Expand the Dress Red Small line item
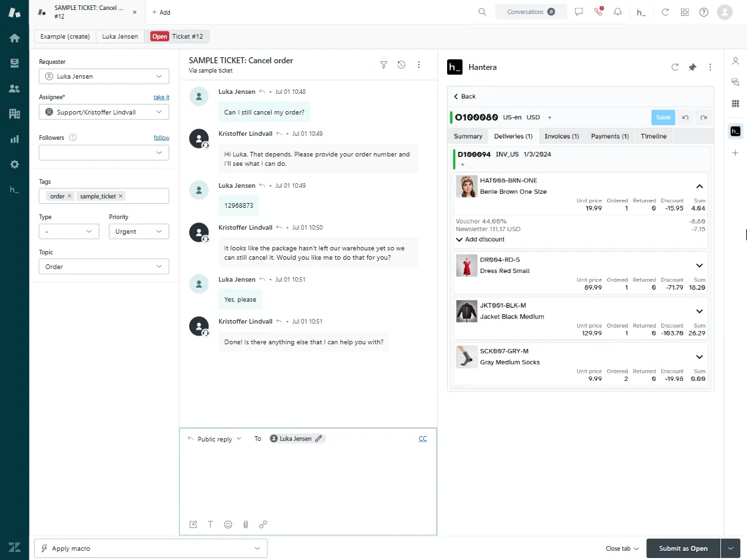 click(699, 265)
